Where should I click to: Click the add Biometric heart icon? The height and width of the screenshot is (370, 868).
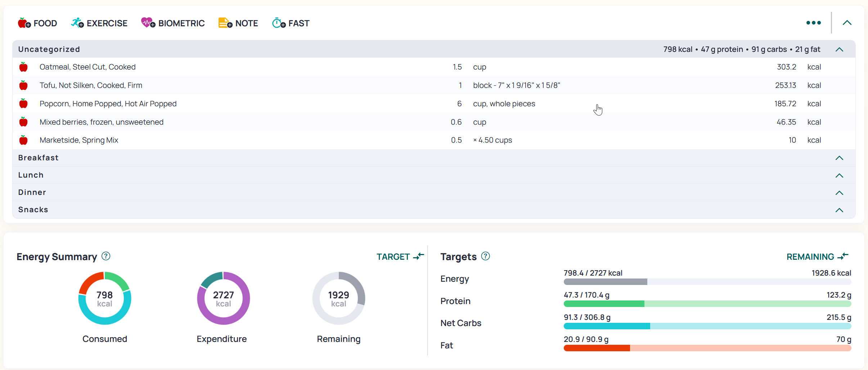coord(148,23)
